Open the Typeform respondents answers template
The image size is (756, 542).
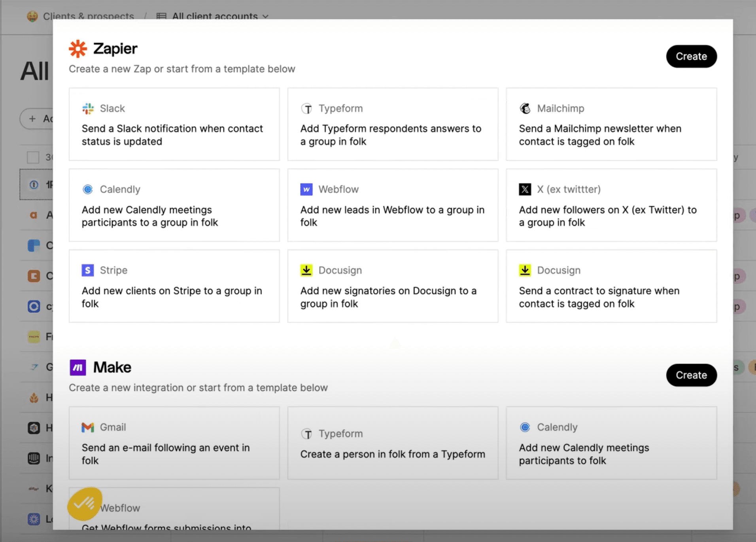click(393, 124)
